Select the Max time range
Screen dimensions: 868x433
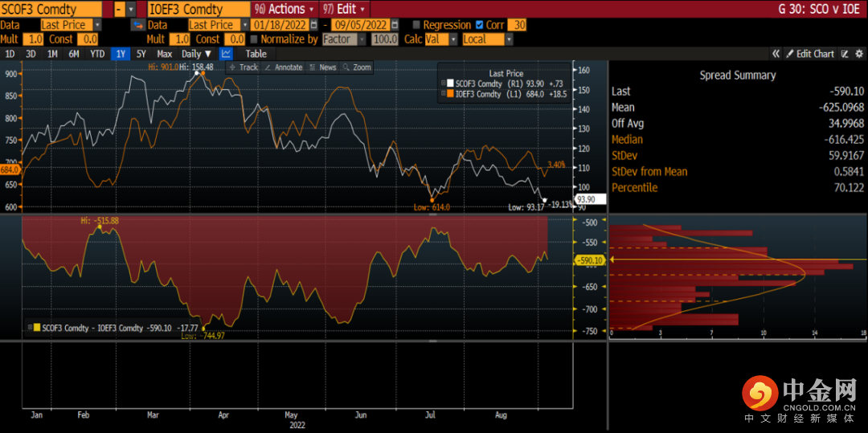tap(165, 54)
